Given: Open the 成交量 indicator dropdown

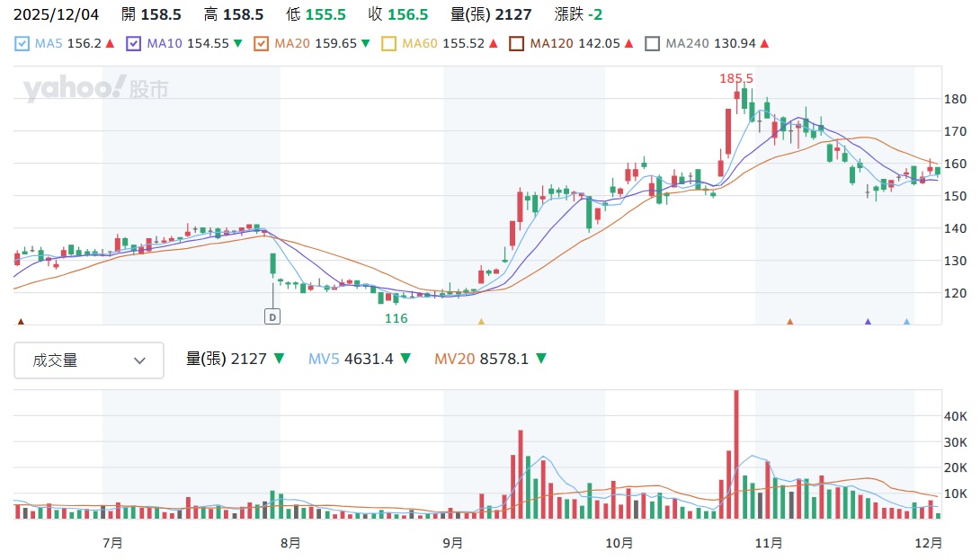Looking at the screenshot, I should 89,360.
